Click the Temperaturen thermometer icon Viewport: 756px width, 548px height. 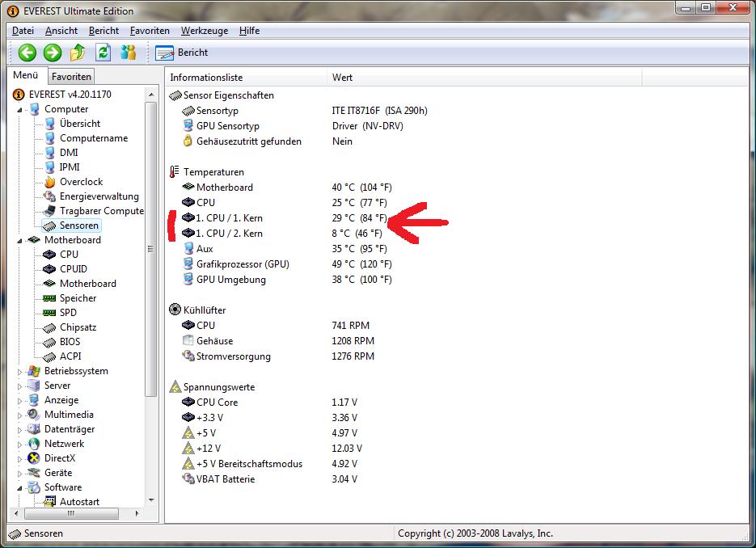pos(175,171)
